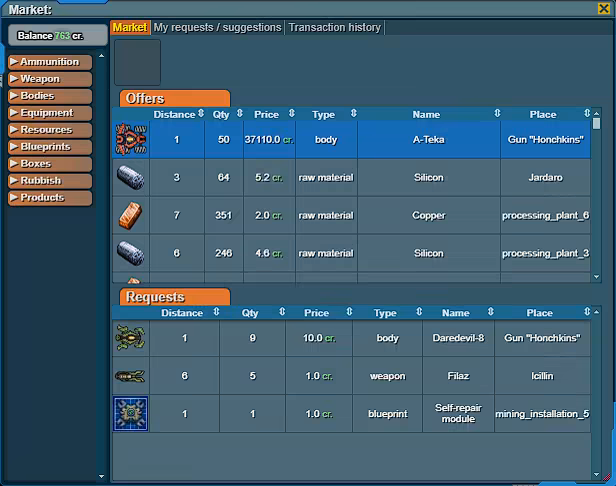This screenshot has width=616, height=486.
Task: Click the empty item preview box
Action: pos(137,62)
